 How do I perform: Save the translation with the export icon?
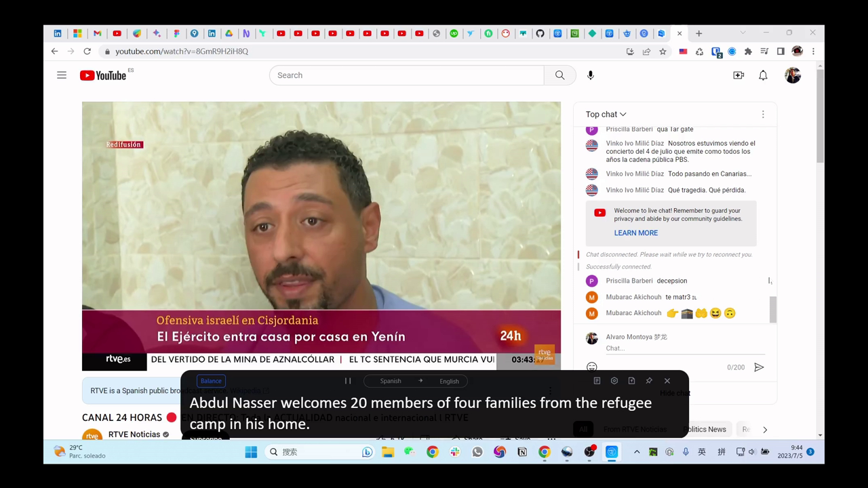(x=631, y=381)
